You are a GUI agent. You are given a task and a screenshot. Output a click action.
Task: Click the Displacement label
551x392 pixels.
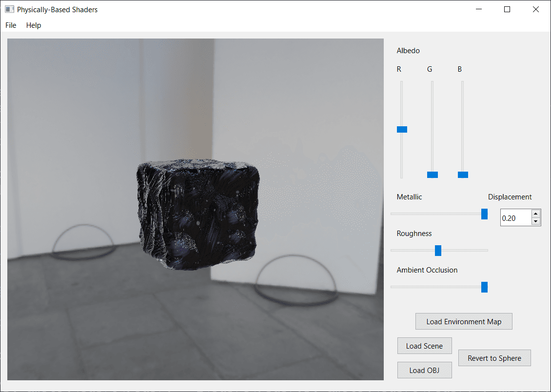(x=510, y=196)
